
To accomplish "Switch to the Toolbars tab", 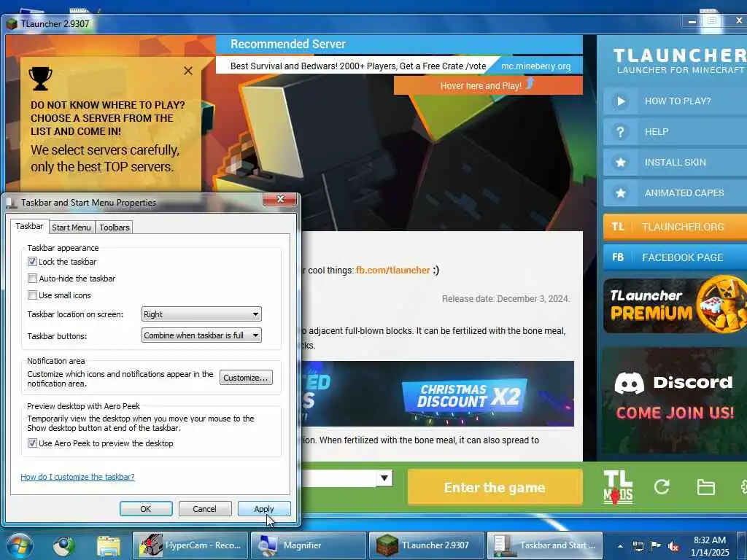I will click(115, 227).
